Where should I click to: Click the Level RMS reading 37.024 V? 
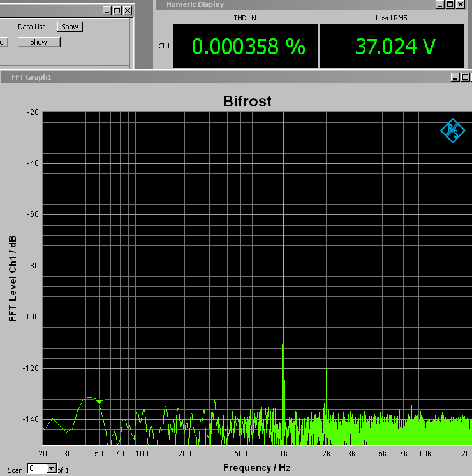coord(395,47)
